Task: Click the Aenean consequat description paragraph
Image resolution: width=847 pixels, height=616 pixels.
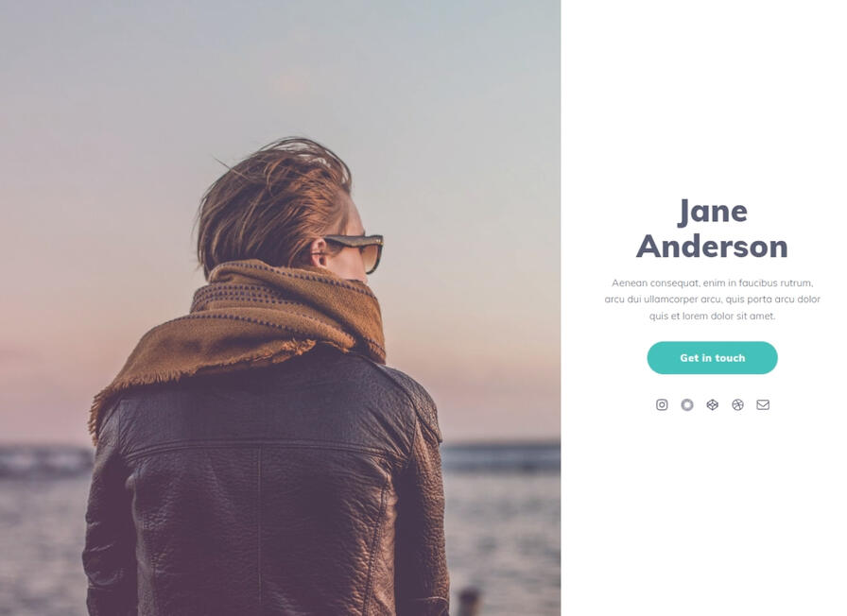Action: pyautogui.click(x=712, y=299)
